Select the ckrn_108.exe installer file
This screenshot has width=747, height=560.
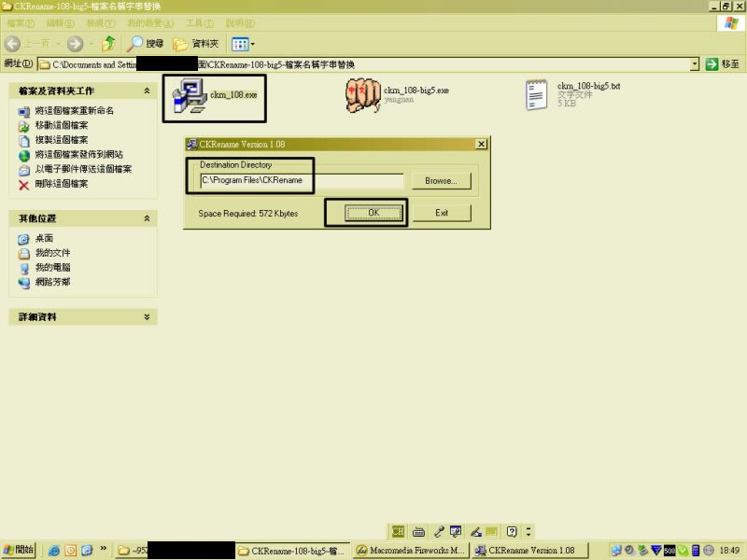[x=215, y=97]
